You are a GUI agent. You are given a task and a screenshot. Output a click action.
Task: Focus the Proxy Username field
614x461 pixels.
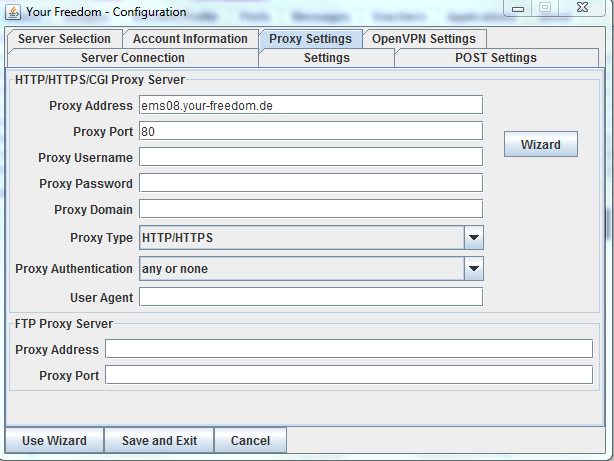point(311,157)
